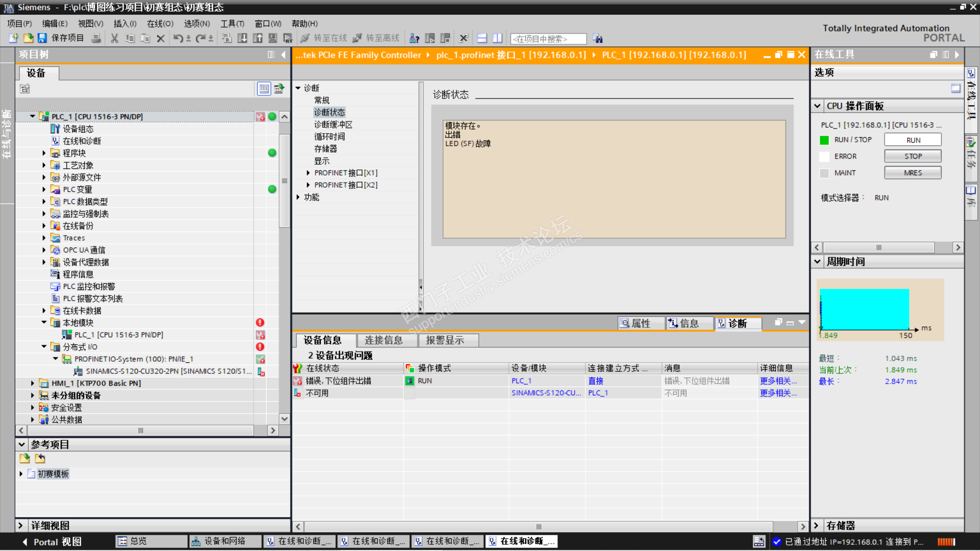Screen dimensions: 980x551
Task: Click the vertical split editor icon
Action: [x=497, y=38]
